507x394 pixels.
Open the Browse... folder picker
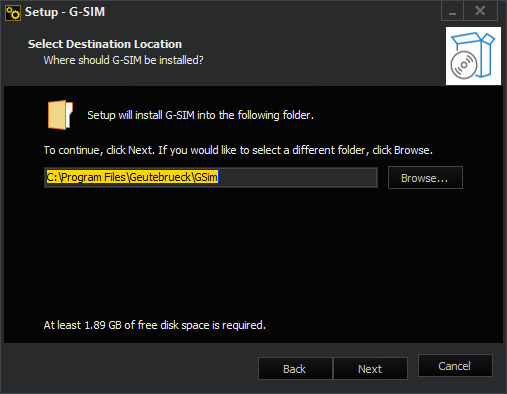[x=425, y=178]
